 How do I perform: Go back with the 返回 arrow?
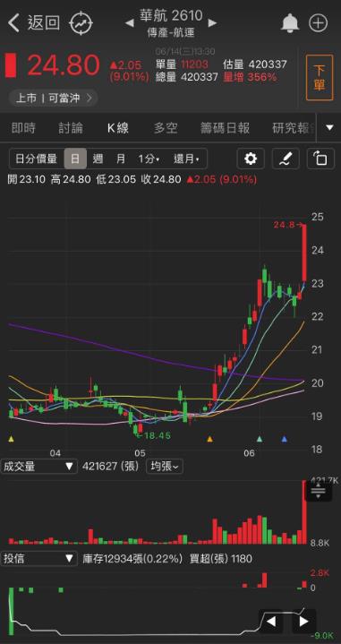(x=35, y=22)
